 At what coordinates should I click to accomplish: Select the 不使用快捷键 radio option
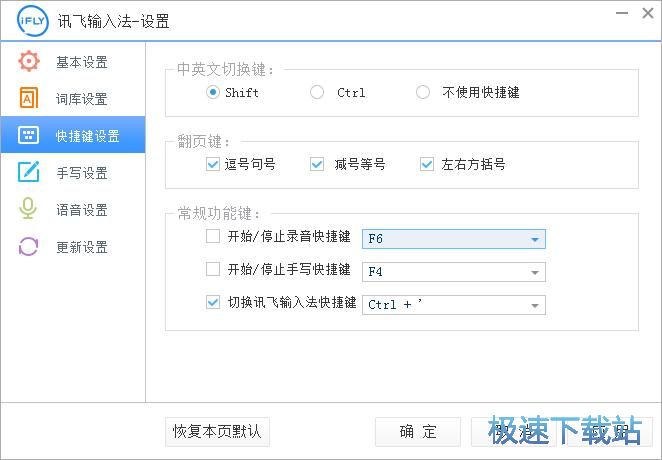[x=423, y=92]
